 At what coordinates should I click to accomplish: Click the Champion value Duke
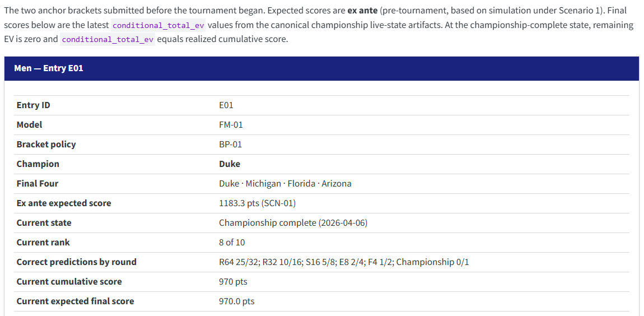click(x=230, y=164)
